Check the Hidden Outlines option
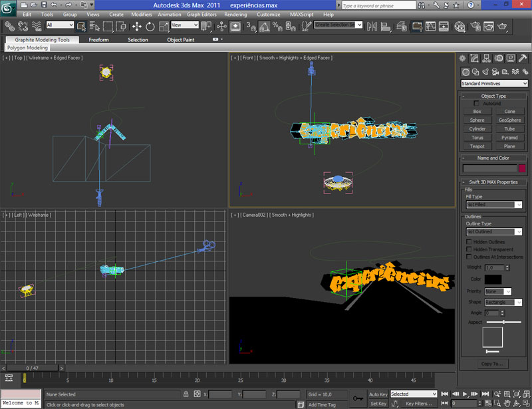Image resolution: width=532 pixels, height=409 pixels. [469, 242]
